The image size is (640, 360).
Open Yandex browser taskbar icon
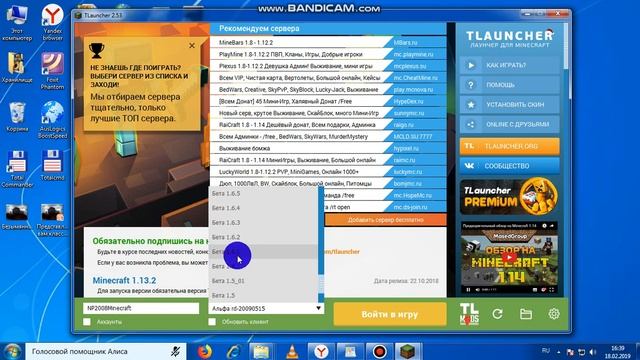point(321,351)
